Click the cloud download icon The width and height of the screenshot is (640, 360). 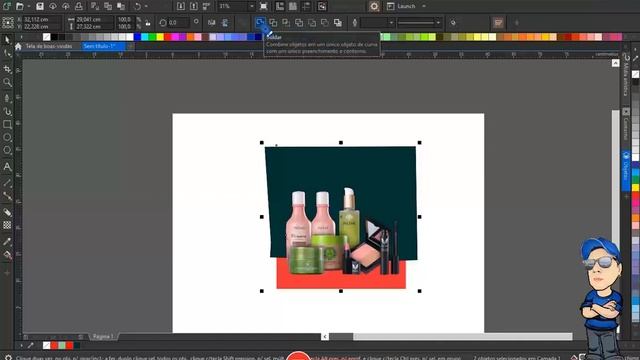click(x=53, y=6)
